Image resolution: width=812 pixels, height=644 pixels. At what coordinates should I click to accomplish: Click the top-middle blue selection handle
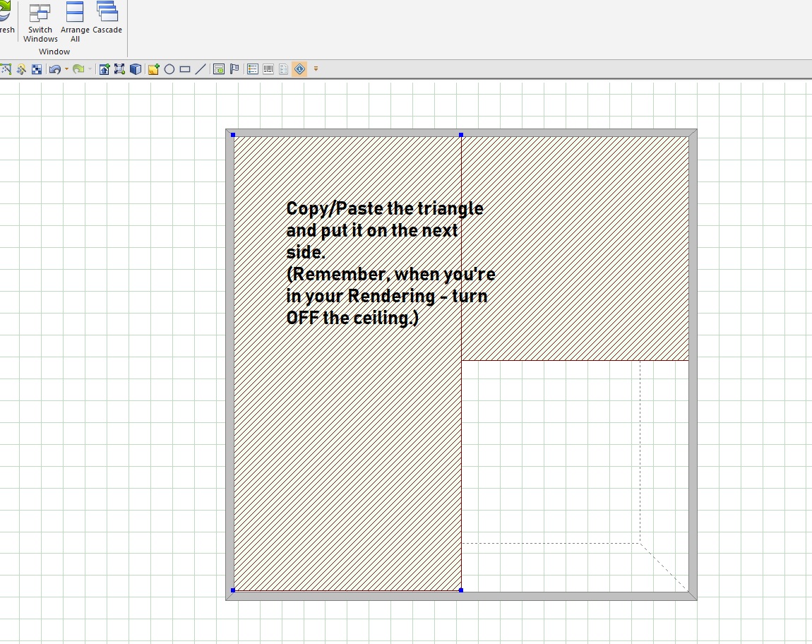pos(461,134)
